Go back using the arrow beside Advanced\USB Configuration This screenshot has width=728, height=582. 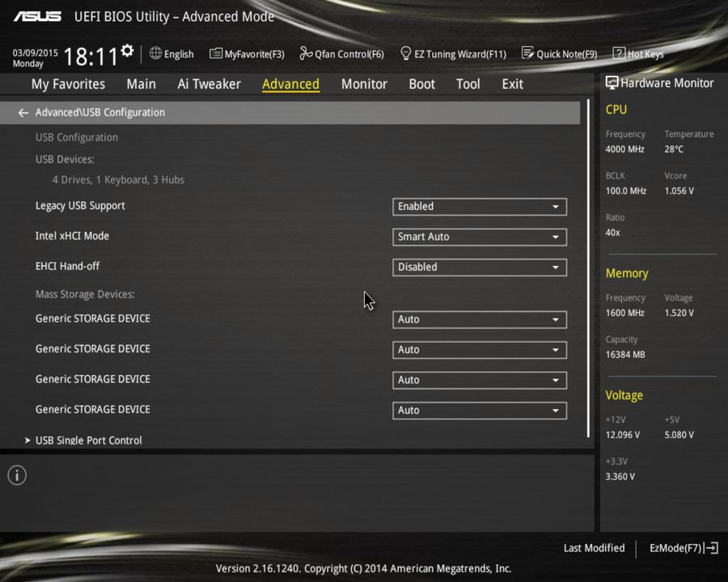(23, 112)
